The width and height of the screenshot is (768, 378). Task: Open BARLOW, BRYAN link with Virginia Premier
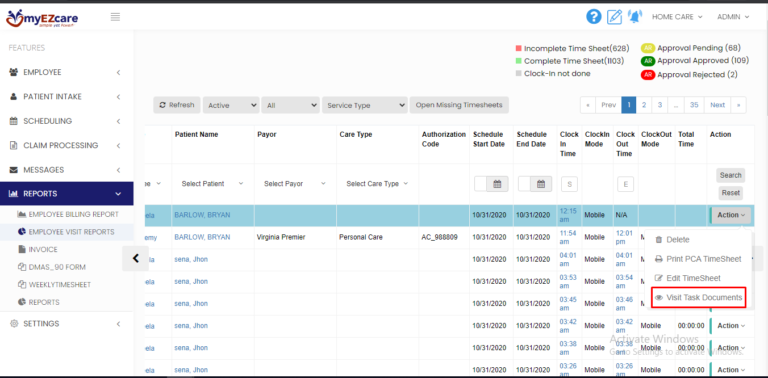202,237
